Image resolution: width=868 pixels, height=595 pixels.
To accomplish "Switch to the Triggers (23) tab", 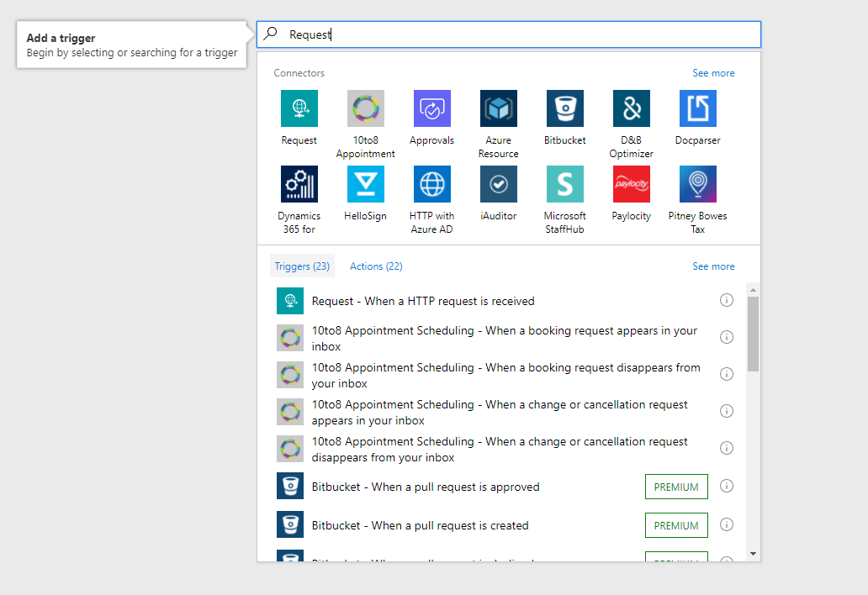I will coord(302,266).
